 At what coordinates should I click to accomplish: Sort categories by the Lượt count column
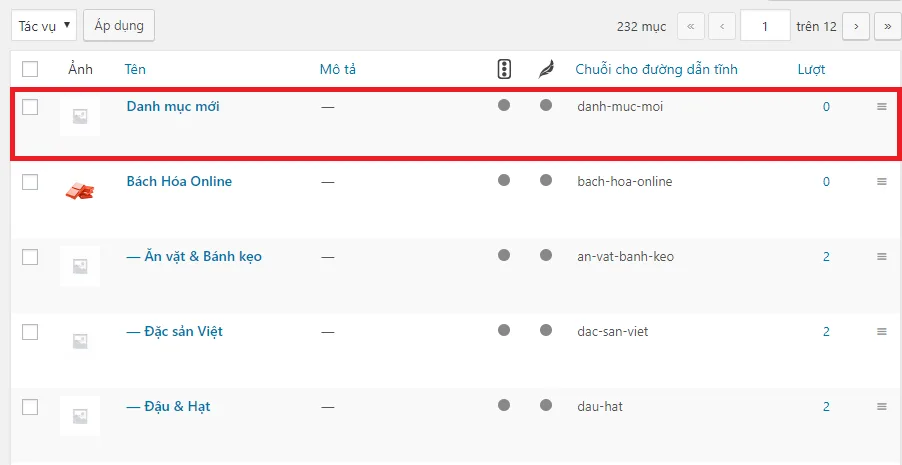[811, 70]
